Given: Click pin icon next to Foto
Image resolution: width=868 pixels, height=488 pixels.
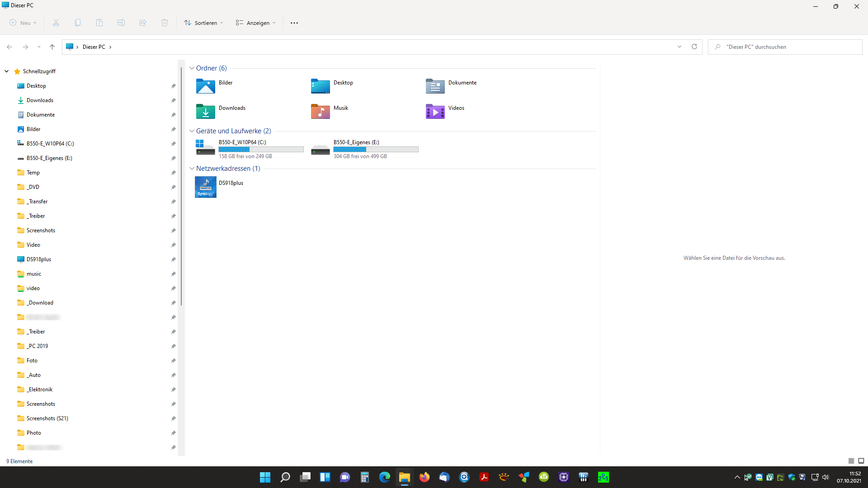Looking at the screenshot, I should 173,361.
